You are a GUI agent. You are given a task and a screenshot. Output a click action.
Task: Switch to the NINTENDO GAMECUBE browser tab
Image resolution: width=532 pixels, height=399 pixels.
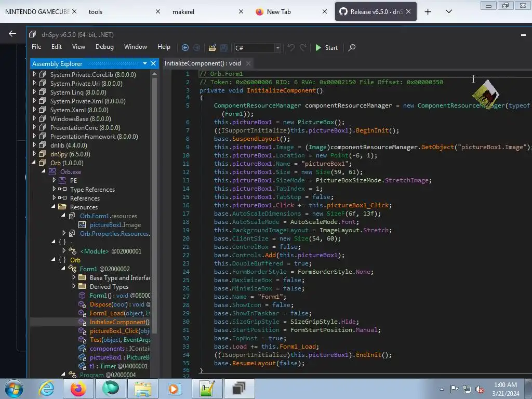37,11
